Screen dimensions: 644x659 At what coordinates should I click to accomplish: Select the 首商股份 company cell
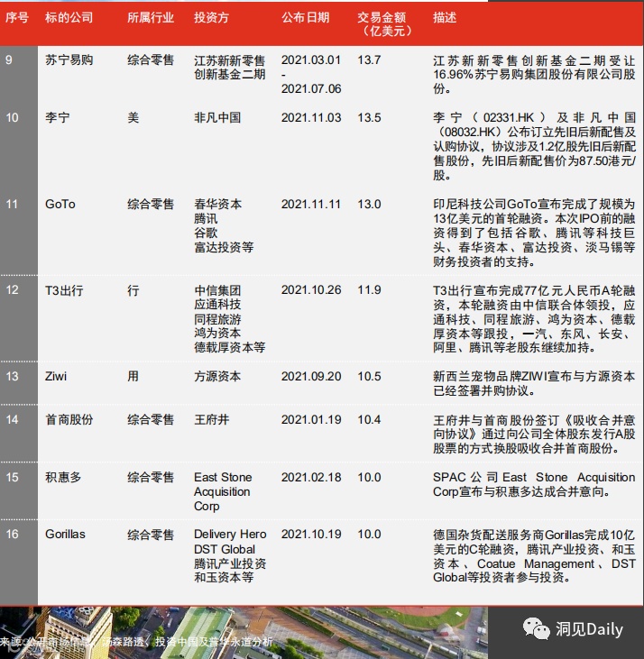(x=69, y=419)
